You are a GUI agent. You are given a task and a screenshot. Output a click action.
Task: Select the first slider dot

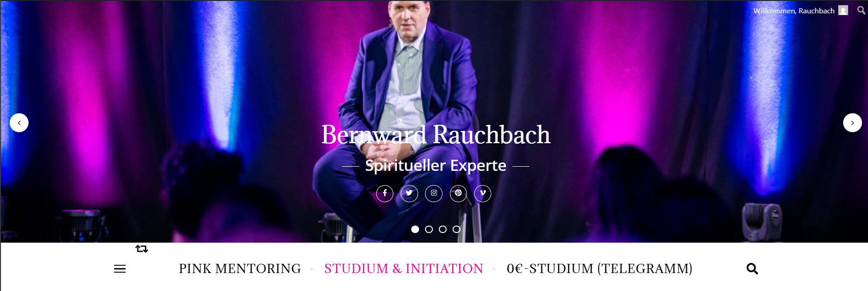415,229
